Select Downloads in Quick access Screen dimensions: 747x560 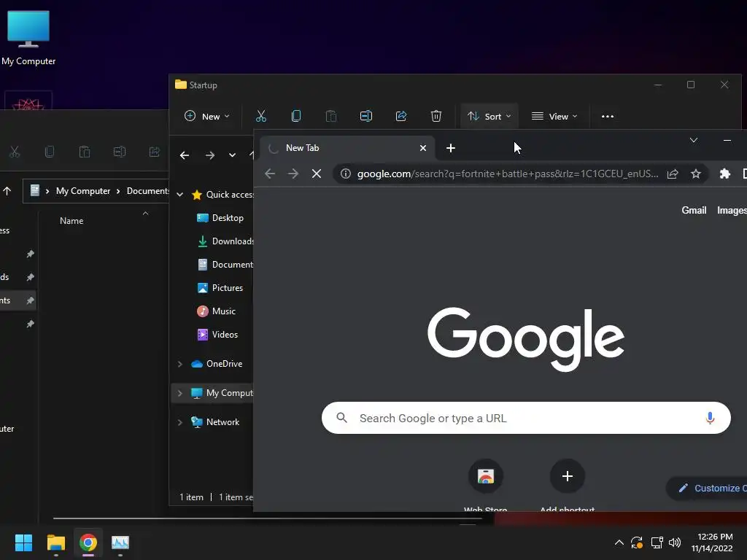[225, 241]
